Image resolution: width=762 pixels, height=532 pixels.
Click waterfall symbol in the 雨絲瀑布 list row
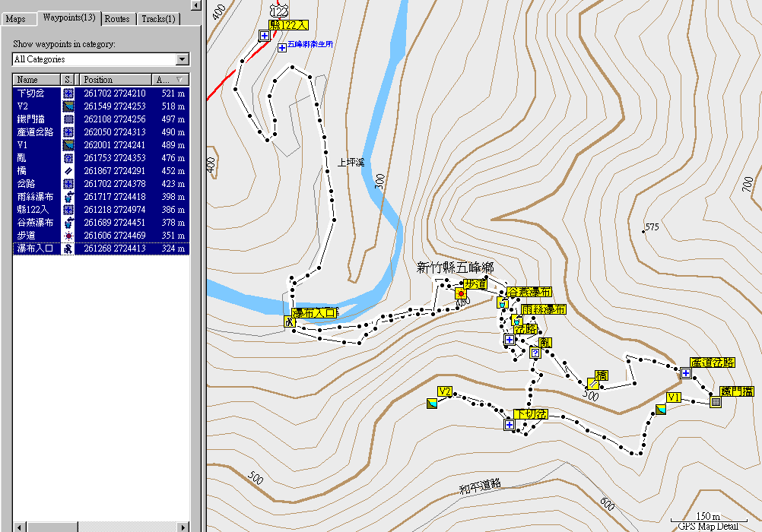pos(68,197)
